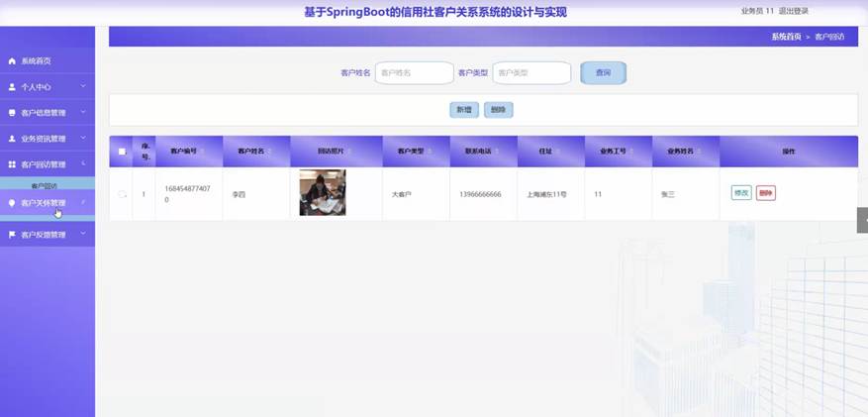
Task: Click the customer type cell 大客户
Action: (402, 194)
